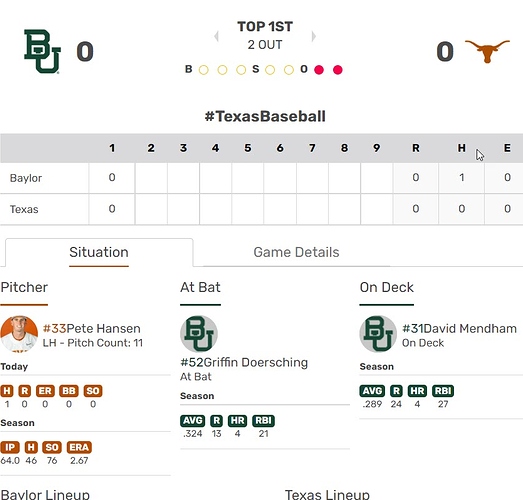Open David Mendham's player link

pos(460,329)
